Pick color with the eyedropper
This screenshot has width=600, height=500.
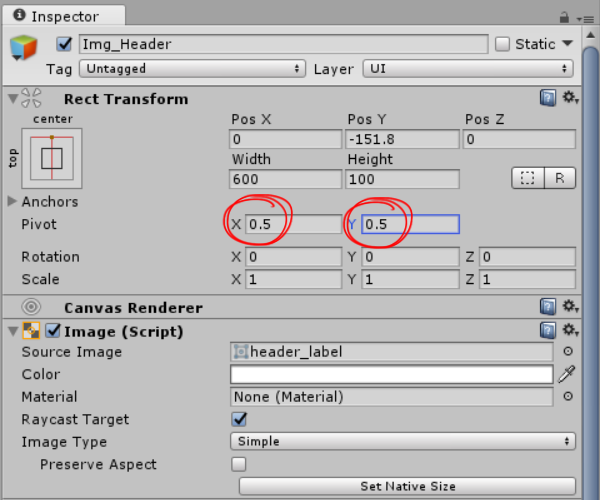(567, 374)
